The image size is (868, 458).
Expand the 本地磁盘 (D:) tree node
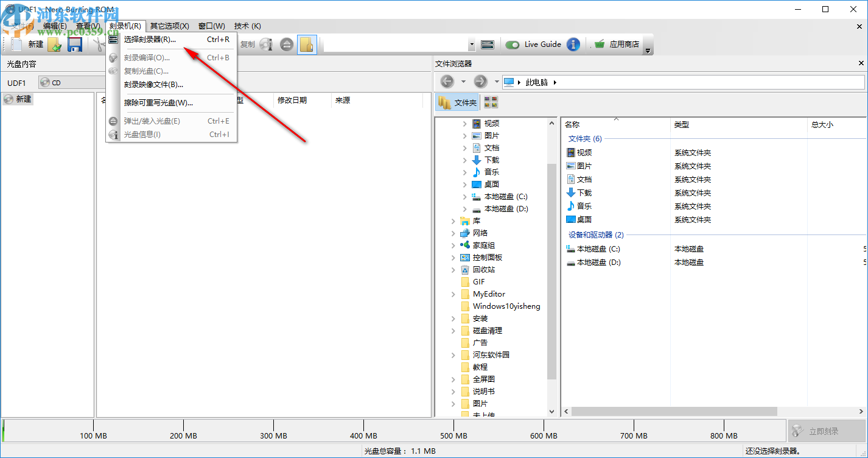tap(465, 209)
